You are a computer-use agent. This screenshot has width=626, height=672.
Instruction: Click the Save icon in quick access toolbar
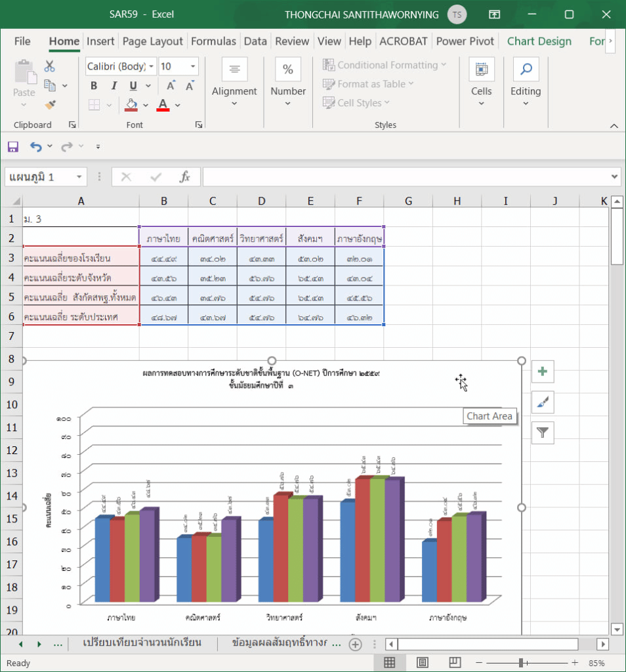click(x=13, y=147)
